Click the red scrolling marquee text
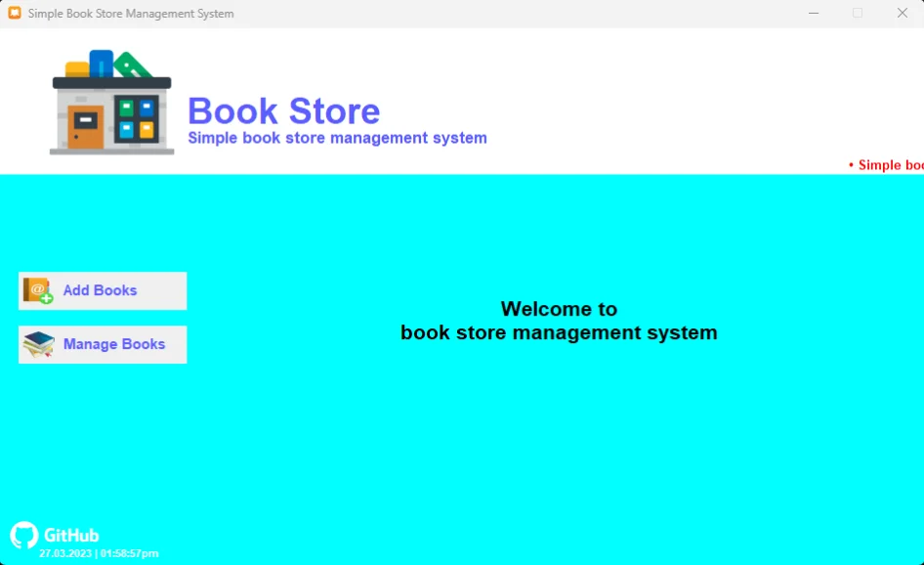 (x=886, y=165)
